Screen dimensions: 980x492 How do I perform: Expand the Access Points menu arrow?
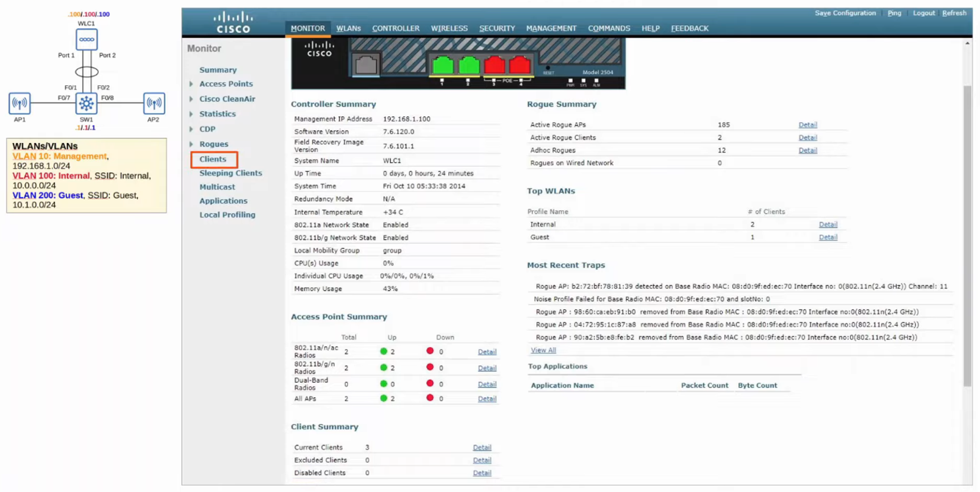click(191, 84)
